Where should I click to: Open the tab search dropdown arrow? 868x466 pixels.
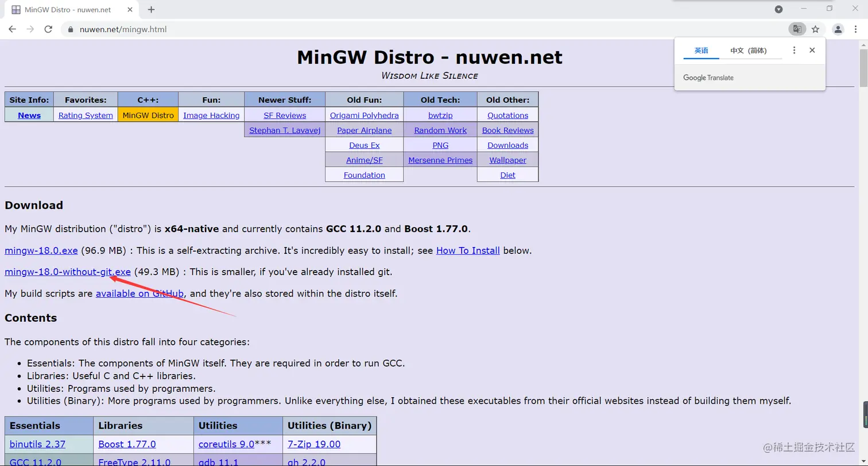779,9
